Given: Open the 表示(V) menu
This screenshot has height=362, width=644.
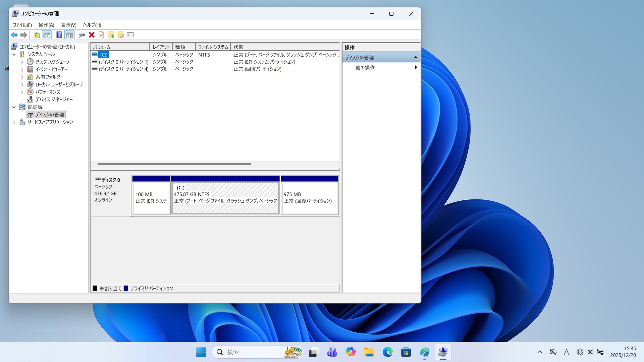Looking at the screenshot, I should 68,25.
